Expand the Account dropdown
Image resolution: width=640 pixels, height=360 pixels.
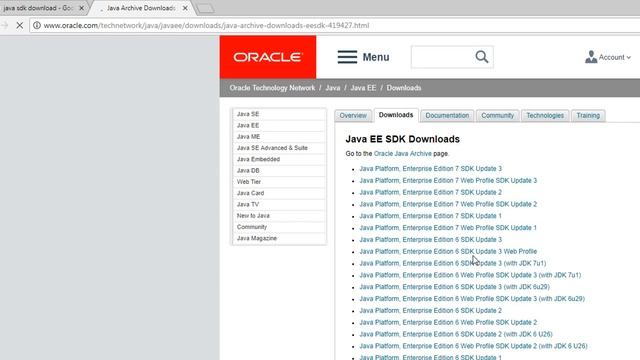click(615, 58)
